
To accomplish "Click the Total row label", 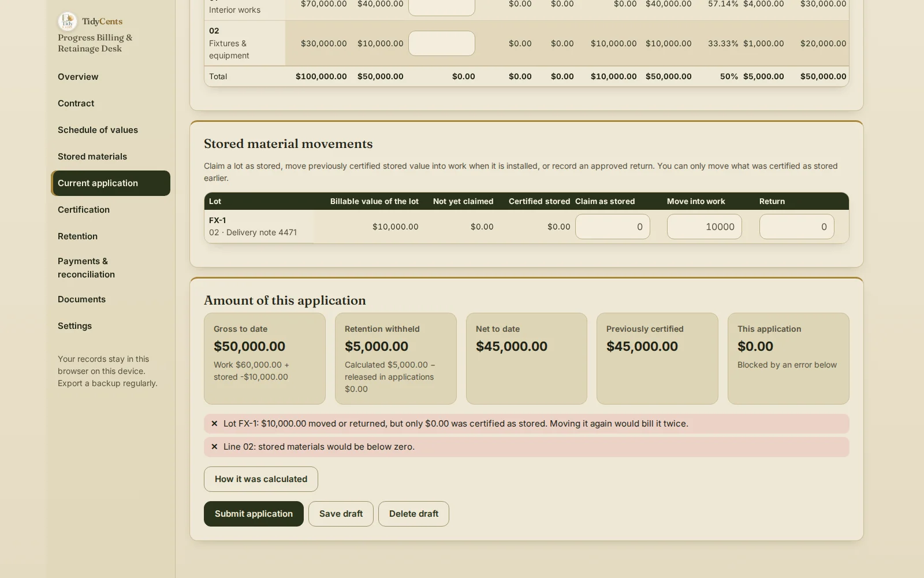I will point(218,76).
